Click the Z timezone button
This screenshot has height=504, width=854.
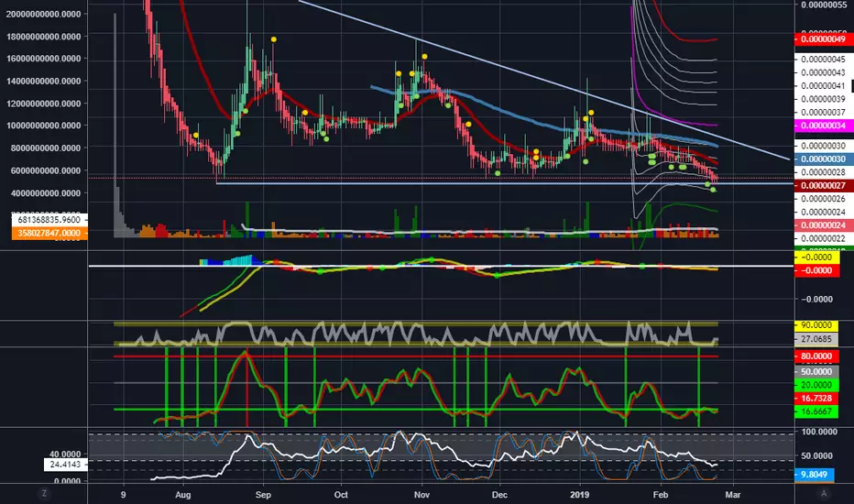[x=44, y=494]
